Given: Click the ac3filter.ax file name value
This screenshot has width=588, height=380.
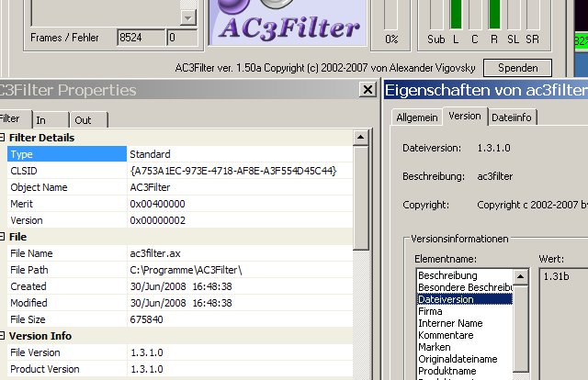Looking at the screenshot, I should (155, 253).
